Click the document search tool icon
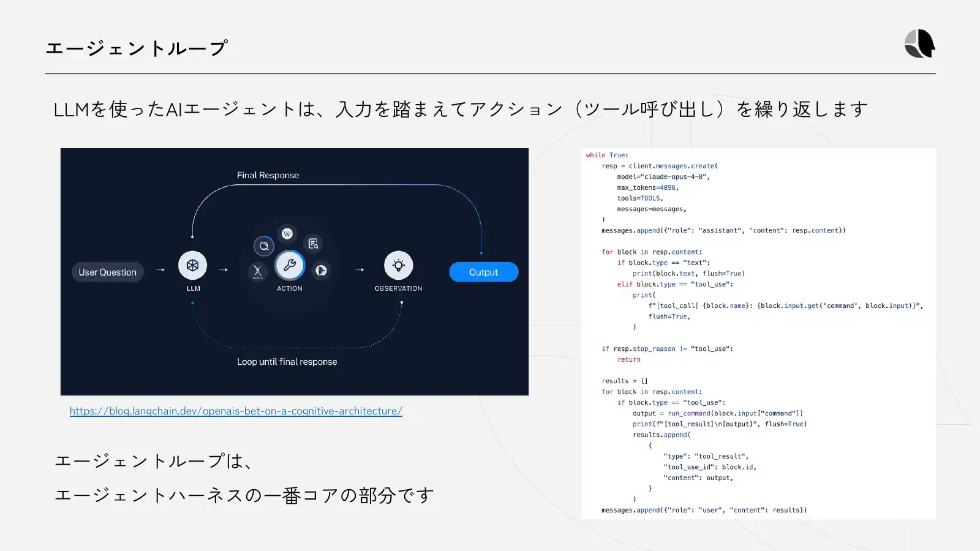This screenshot has height=551, width=980. coord(313,244)
